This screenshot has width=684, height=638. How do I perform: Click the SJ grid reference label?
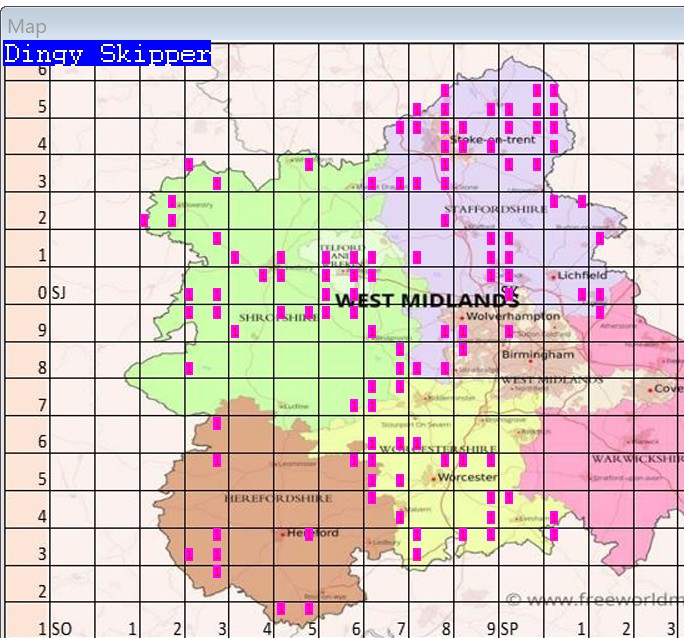(x=58, y=293)
